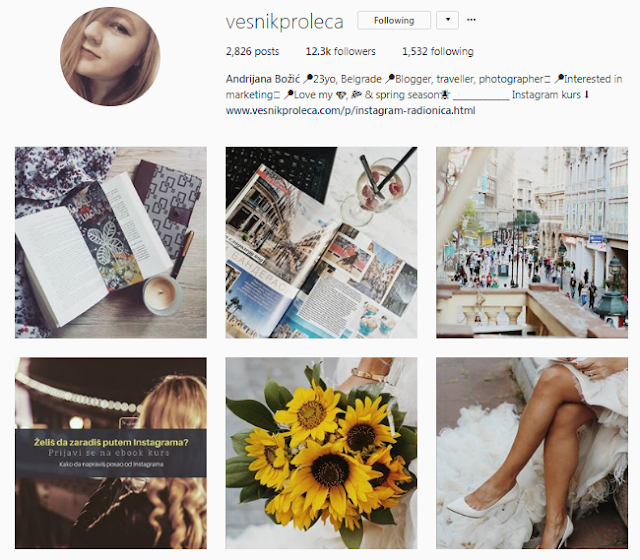The image size is (640, 560).
Task: View the 12.3k followers list
Action: [340, 51]
